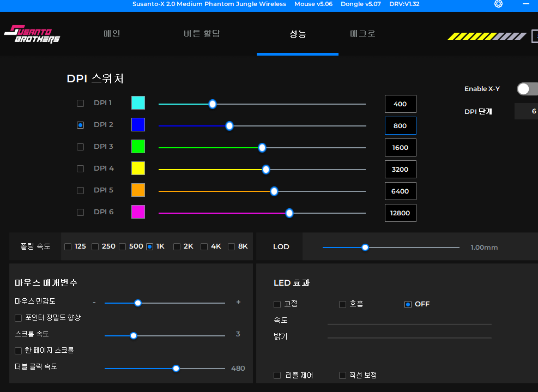This screenshot has width=538, height=392.
Task: Click the LOD slider handle
Action: click(x=365, y=247)
